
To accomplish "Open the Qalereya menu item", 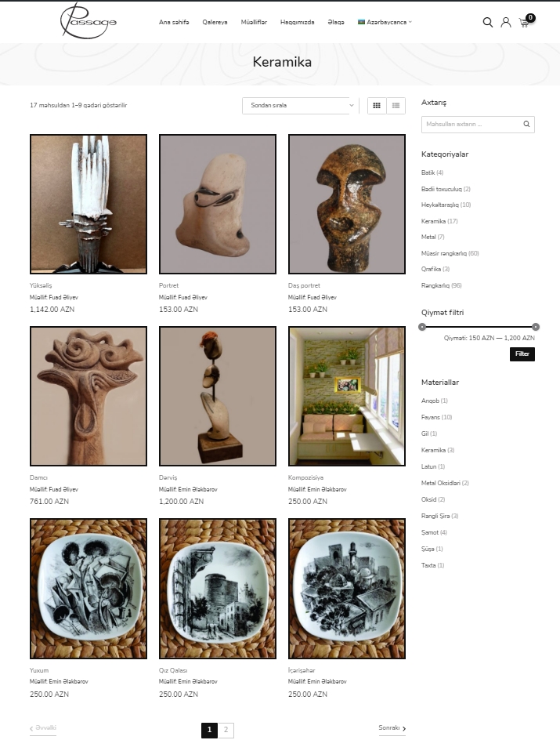I will click(x=215, y=22).
